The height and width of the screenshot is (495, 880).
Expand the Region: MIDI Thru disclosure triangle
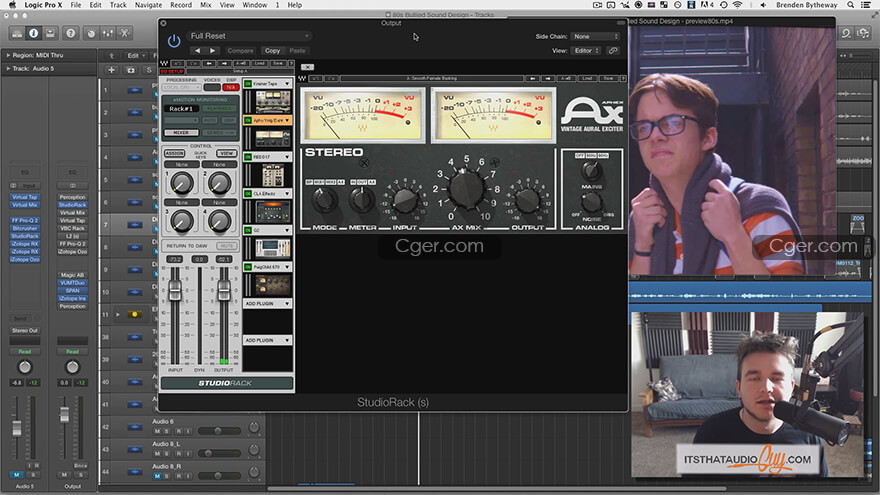(x=8, y=56)
